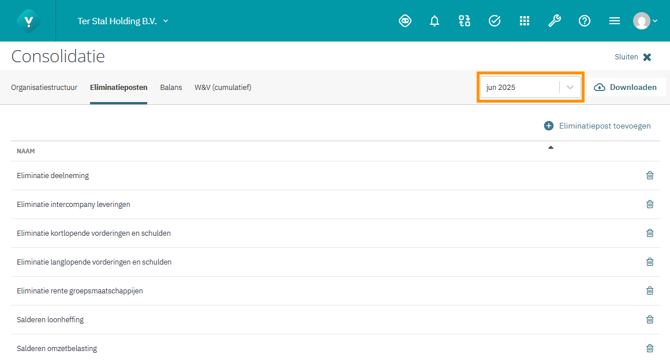Open the apps grid icon
Screen dimensions: 670x362
coord(524,21)
